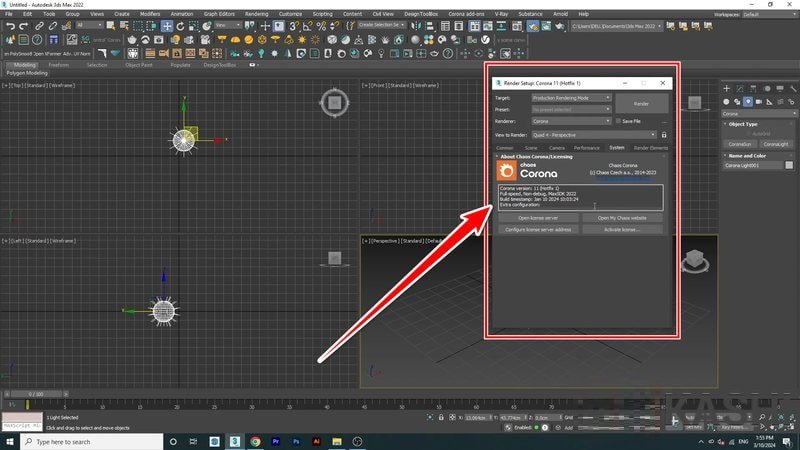Click the teapot primitive icon in the second toolbar row
This screenshot has height=450, width=800.
(x=132, y=40)
